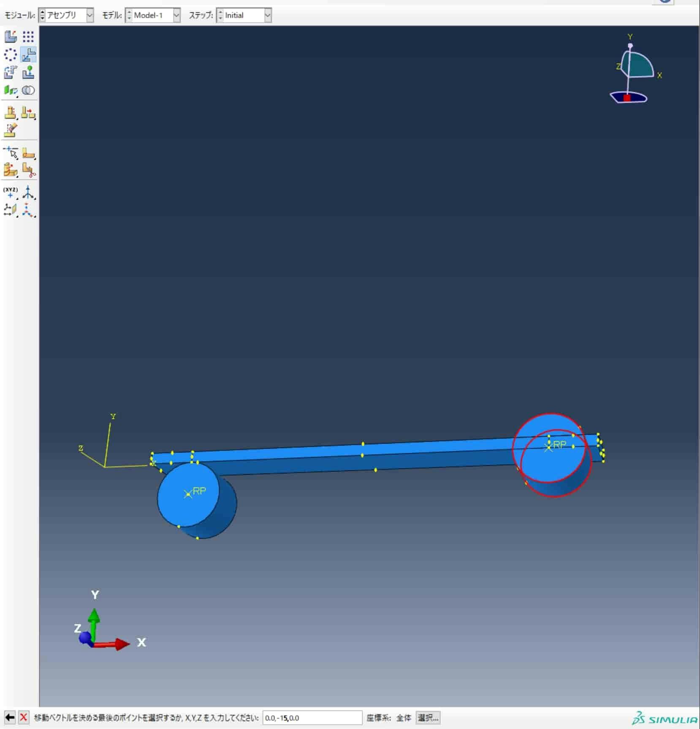This screenshot has height=729, width=700.
Task: Click the yellow icon with red scissors
Action: point(28,170)
